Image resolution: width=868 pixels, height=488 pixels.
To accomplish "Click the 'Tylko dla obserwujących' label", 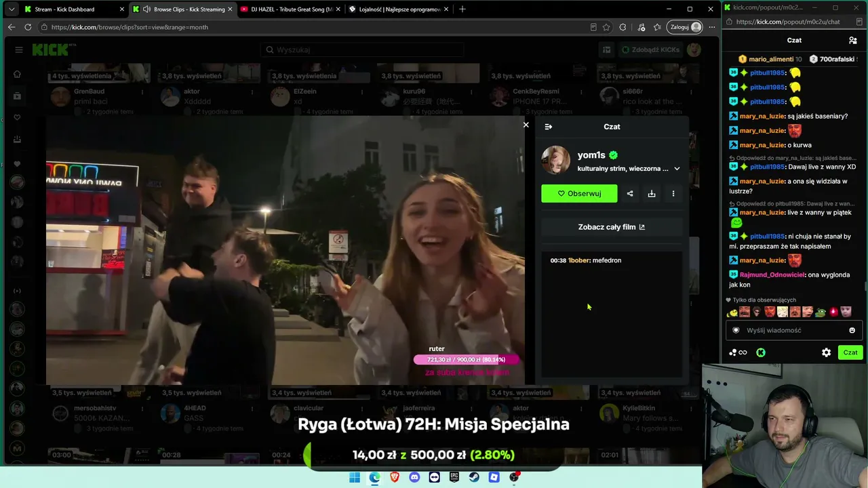I will tap(764, 300).
